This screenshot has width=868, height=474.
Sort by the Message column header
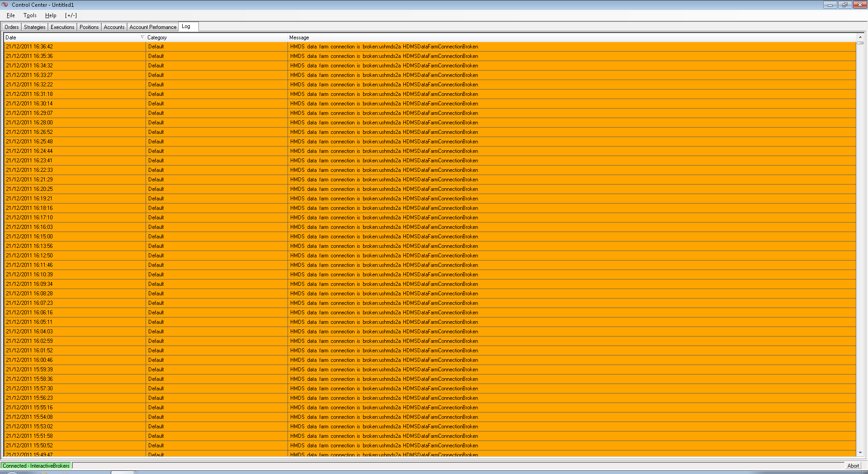click(572, 38)
